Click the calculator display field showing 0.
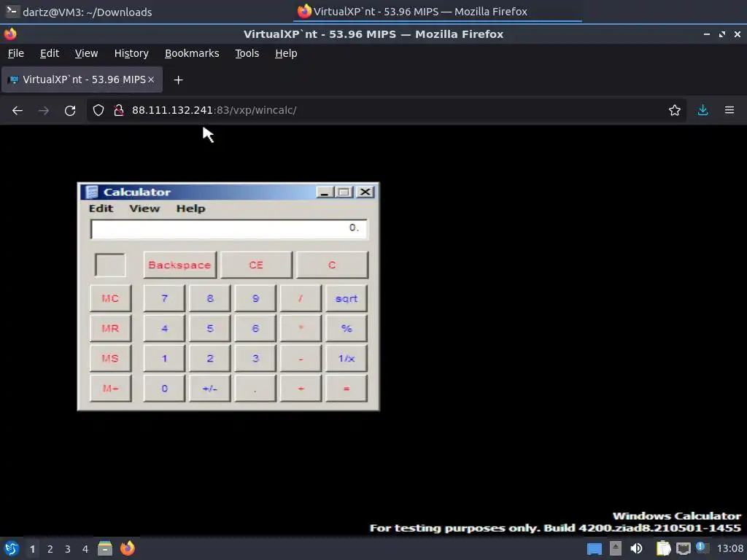This screenshot has height=560, width=747. coord(228,228)
